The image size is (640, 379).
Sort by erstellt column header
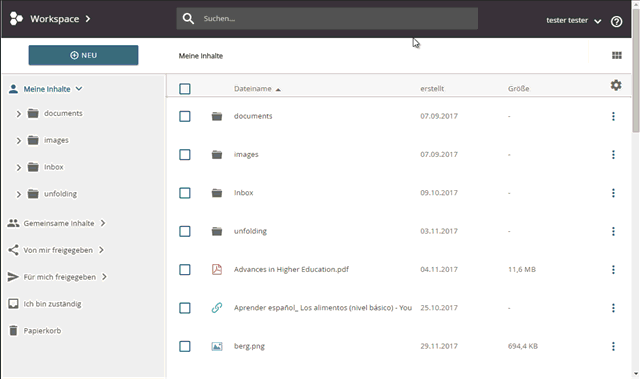click(x=432, y=89)
